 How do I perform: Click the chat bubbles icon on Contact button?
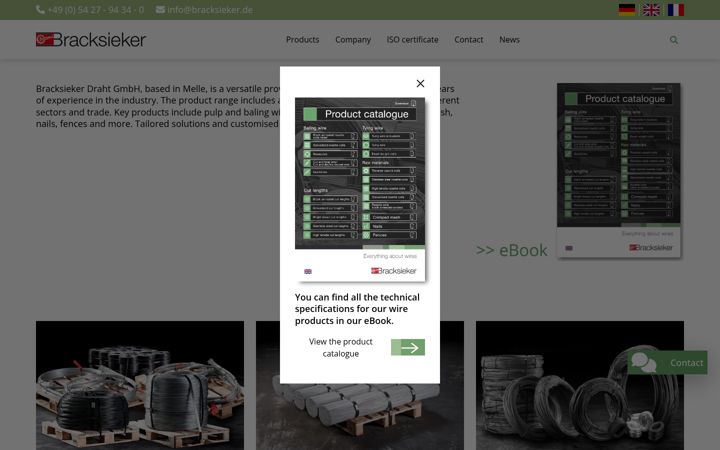(643, 363)
